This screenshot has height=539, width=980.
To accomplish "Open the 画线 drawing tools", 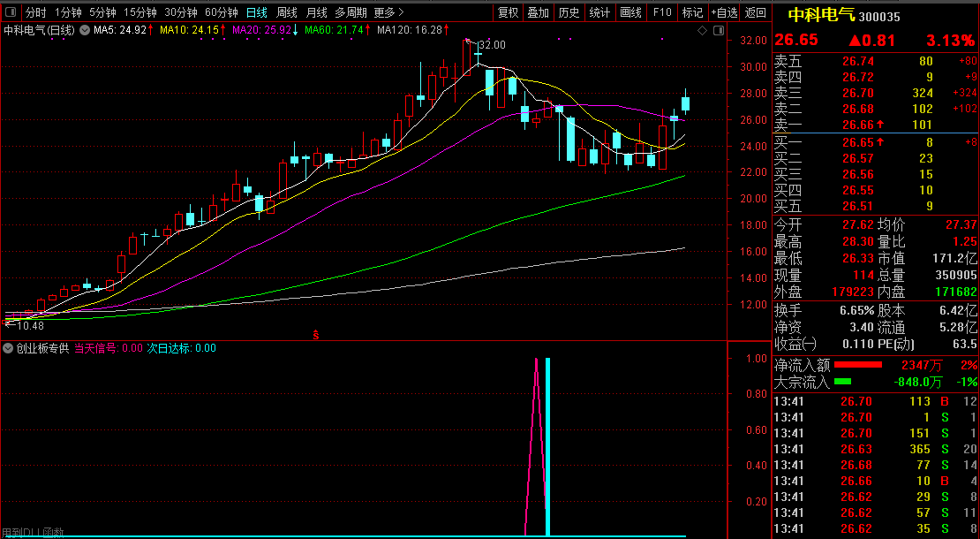I will coord(630,12).
